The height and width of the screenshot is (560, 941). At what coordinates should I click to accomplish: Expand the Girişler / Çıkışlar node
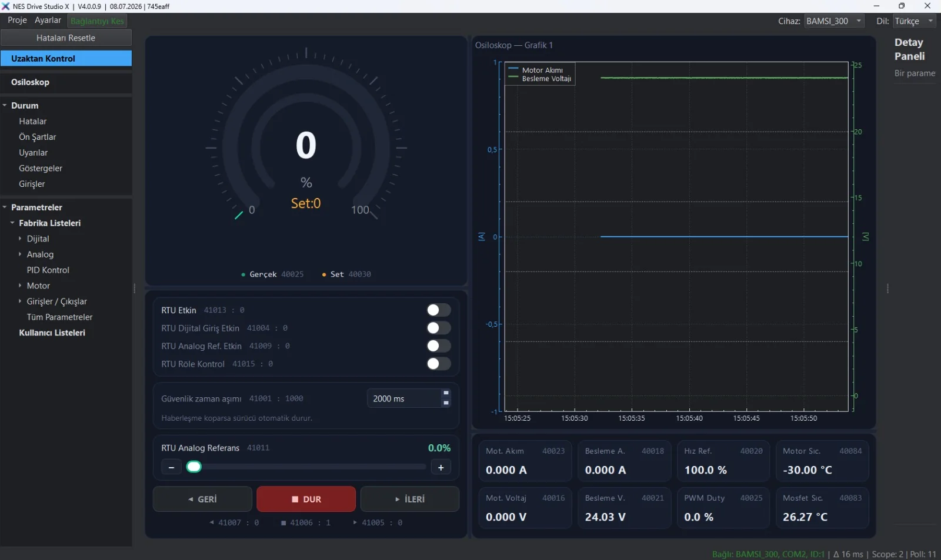(x=20, y=301)
